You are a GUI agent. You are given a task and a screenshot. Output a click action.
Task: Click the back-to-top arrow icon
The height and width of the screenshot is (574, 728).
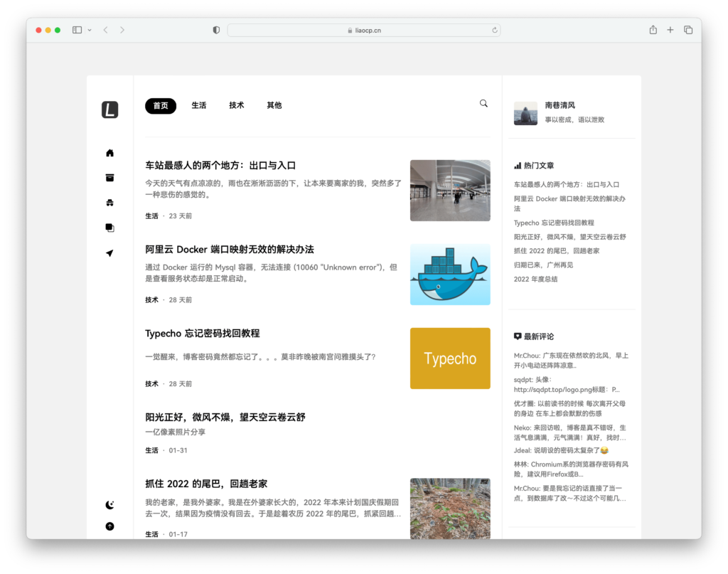pyautogui.click(x=109, y=526)
